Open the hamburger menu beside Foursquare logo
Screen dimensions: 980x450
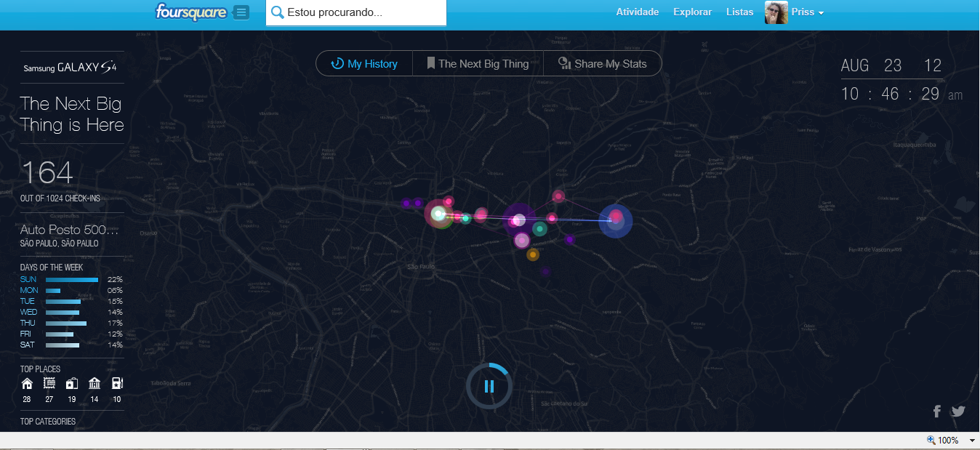pos(241,12)
